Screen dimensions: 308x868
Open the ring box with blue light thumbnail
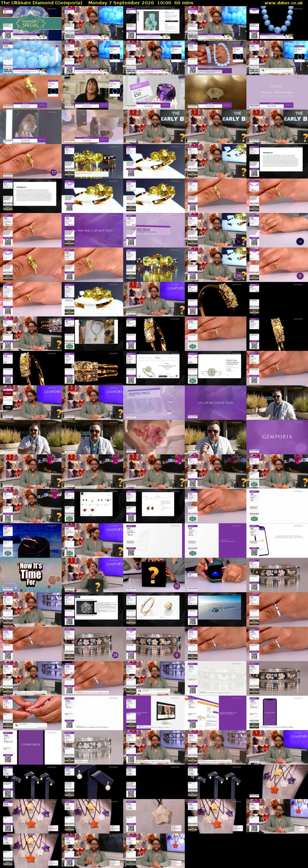click(x=215, y=575)
